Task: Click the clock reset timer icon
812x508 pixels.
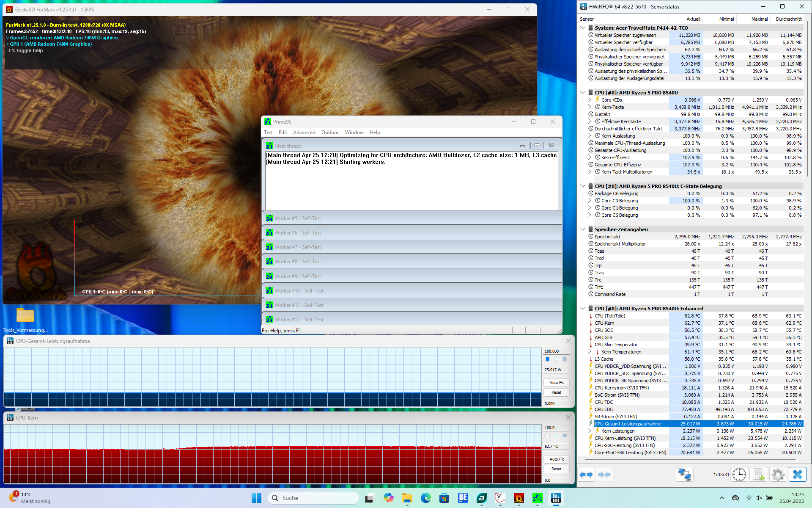Action: point(739,475)
